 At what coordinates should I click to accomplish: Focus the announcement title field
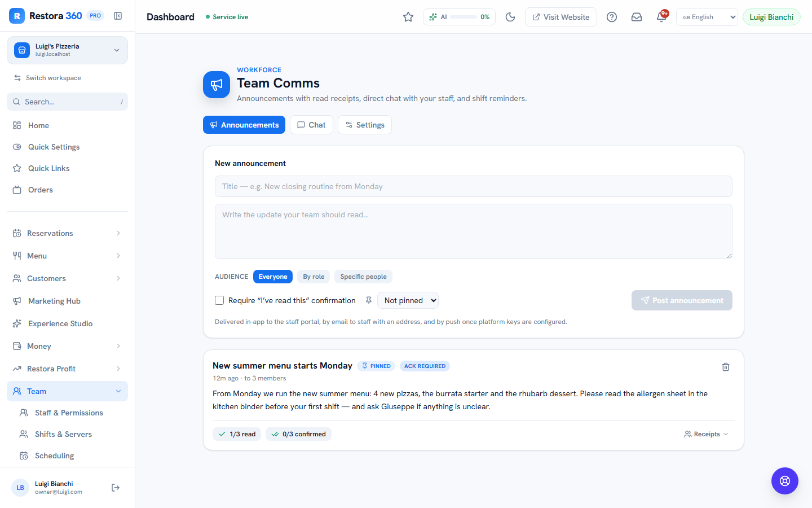(x=474, y=186)
